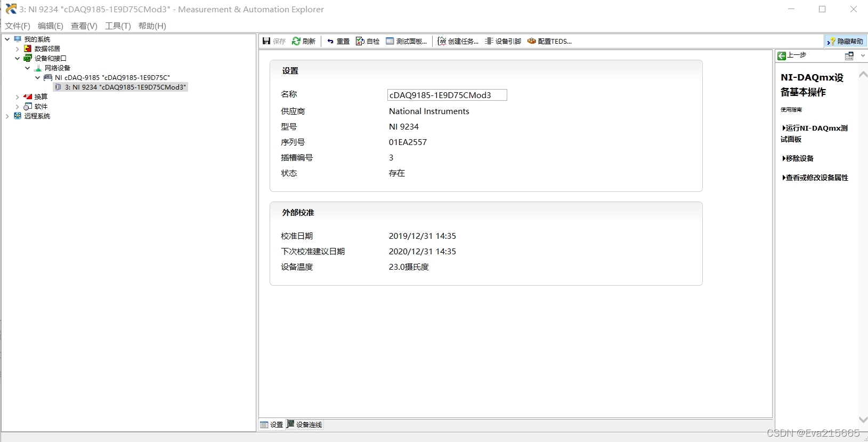Click the 状态 value 存在
This screenshot has height=442, width=868.
pyautogui.click(x=397, y=173)
